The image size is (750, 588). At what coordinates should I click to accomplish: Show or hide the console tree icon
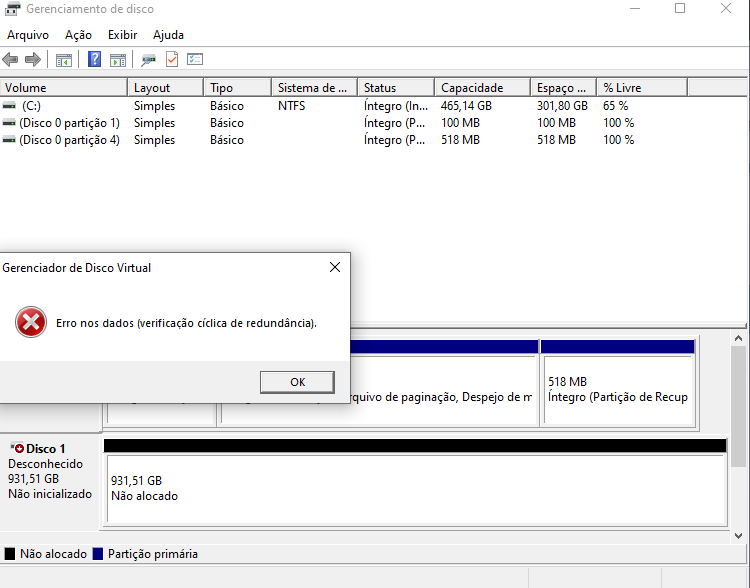pos(64,60)
